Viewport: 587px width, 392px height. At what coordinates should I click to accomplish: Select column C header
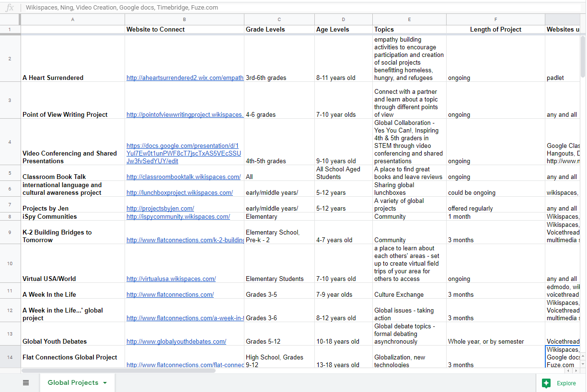tap(279, 19)
